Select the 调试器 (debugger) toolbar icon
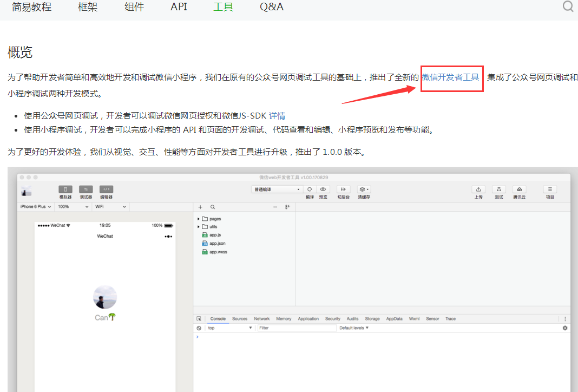The height and width of the screenshot is (392, 578). pos(86,189)
